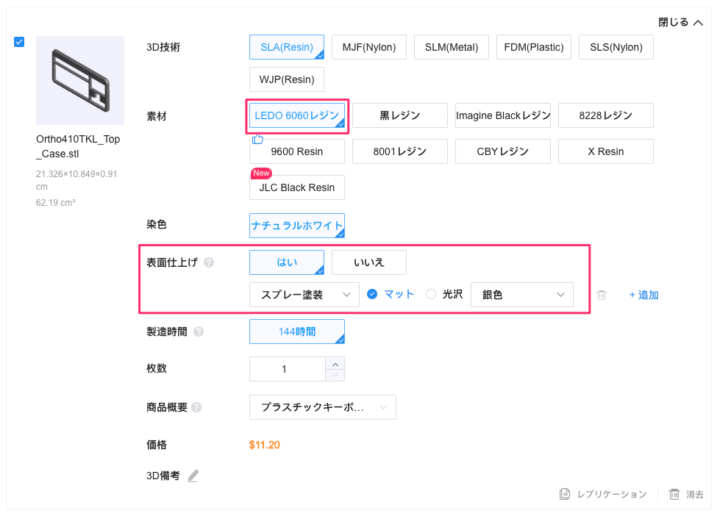The width and height of the screenshot is (720, 516).
Task: Click the レプリケーション copy icon
Action: point(565,494)
